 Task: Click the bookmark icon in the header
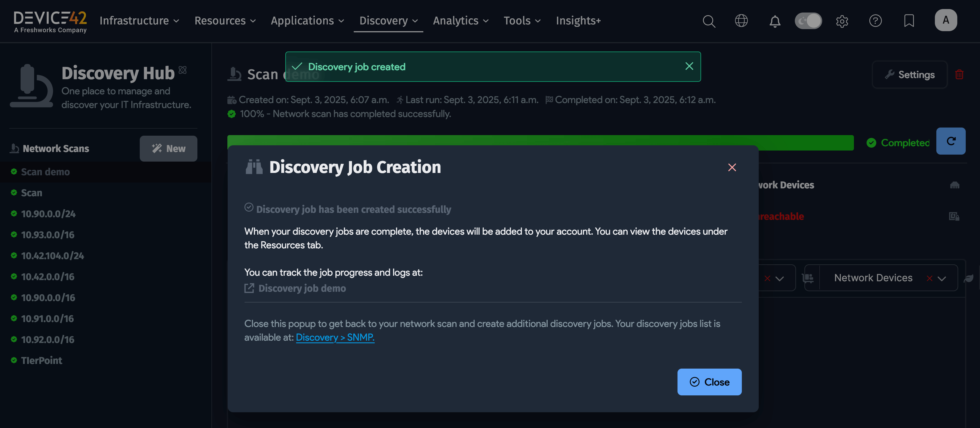point(909,21)
